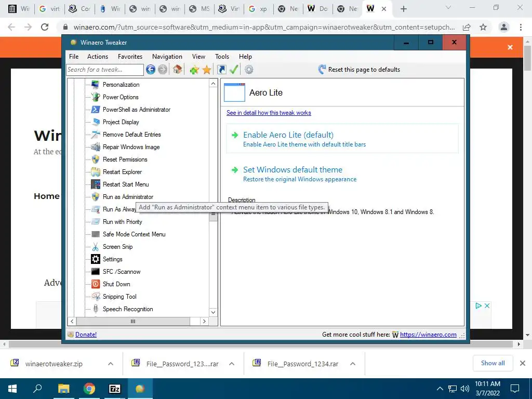
Task: Expand options for File__Password_123....rar download
Action: 232,364
